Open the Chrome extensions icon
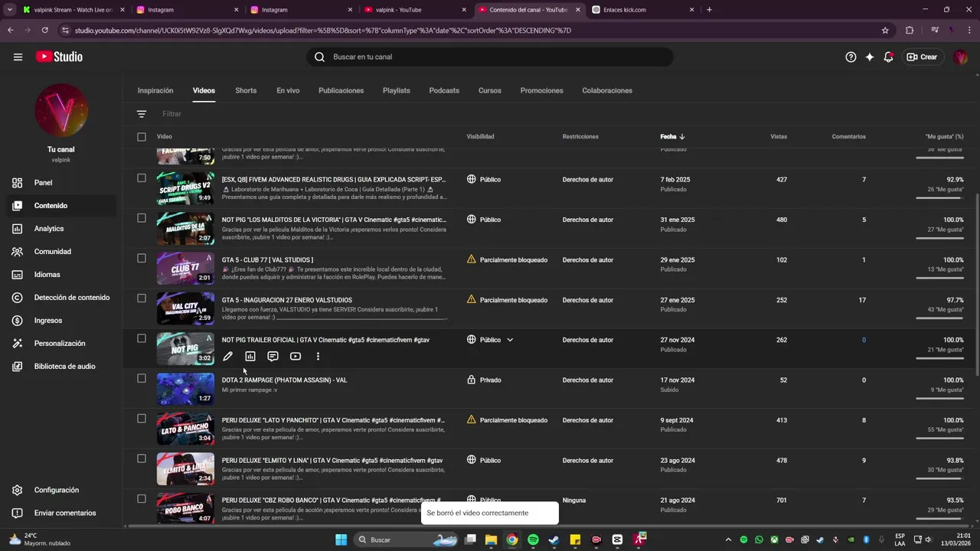 (910, 31)
